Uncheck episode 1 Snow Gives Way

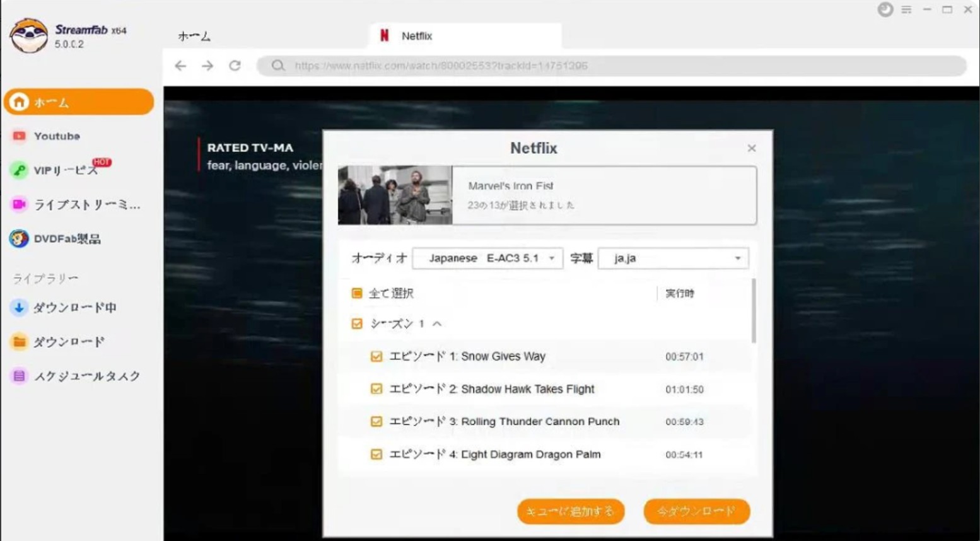[x=376, y=356]
